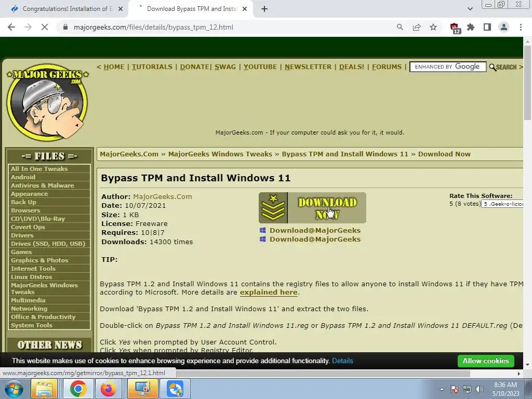Open System Tools category
The width and height of the screenshot is (532, 399).
point(32,325)
